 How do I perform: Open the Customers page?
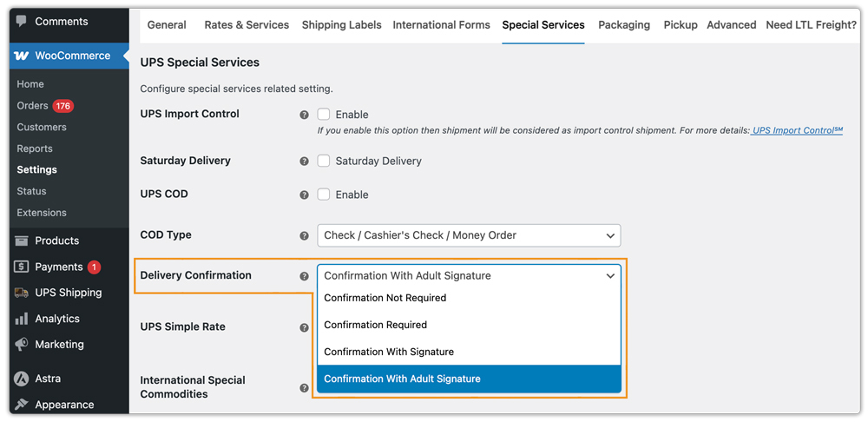42,128
